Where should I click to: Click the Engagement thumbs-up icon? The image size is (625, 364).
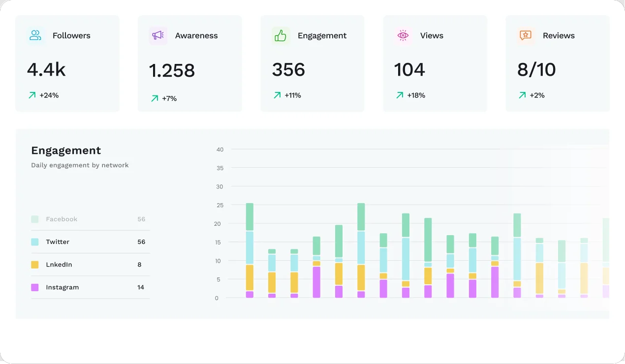click(281, 35)
